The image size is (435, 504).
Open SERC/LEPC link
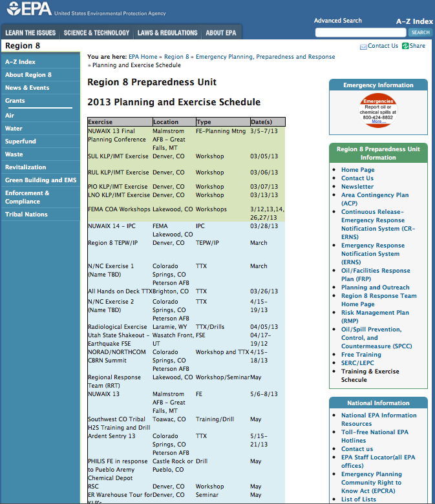[357, 363]
